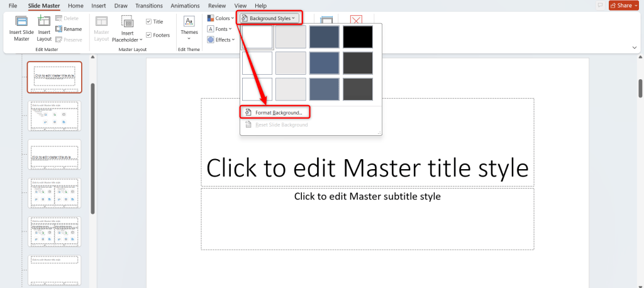Open the Themes gallery icon
This screenshot has height=288, width=644.
pyautogui.click(x=189, y=22)
